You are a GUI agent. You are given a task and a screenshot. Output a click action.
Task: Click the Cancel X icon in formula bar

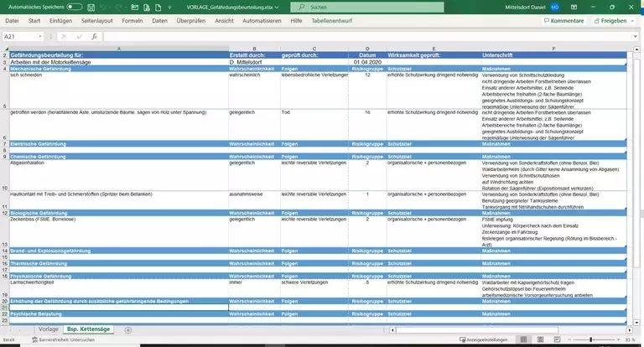click(64, 37)
